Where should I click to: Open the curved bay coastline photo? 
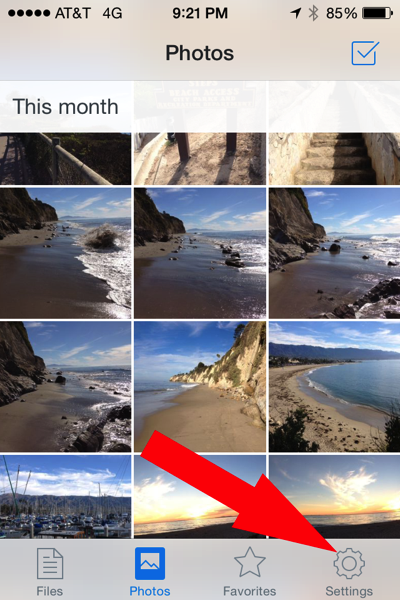(334, 386)
